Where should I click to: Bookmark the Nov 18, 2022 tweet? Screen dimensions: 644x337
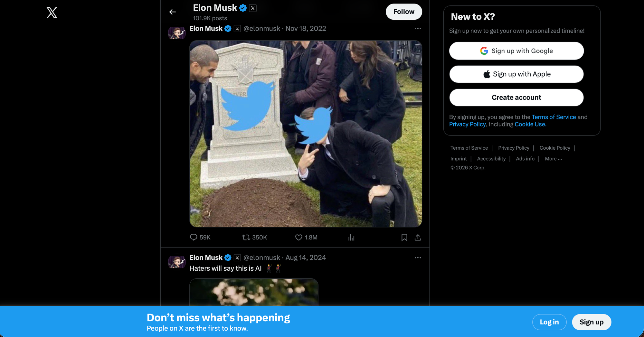coord(404,237)
